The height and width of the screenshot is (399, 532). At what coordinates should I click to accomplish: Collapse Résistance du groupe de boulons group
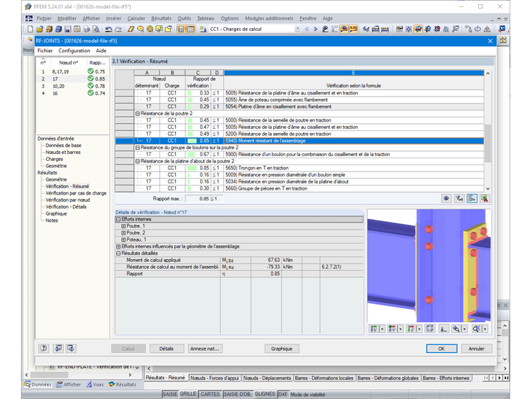click(x=138, y=148)
